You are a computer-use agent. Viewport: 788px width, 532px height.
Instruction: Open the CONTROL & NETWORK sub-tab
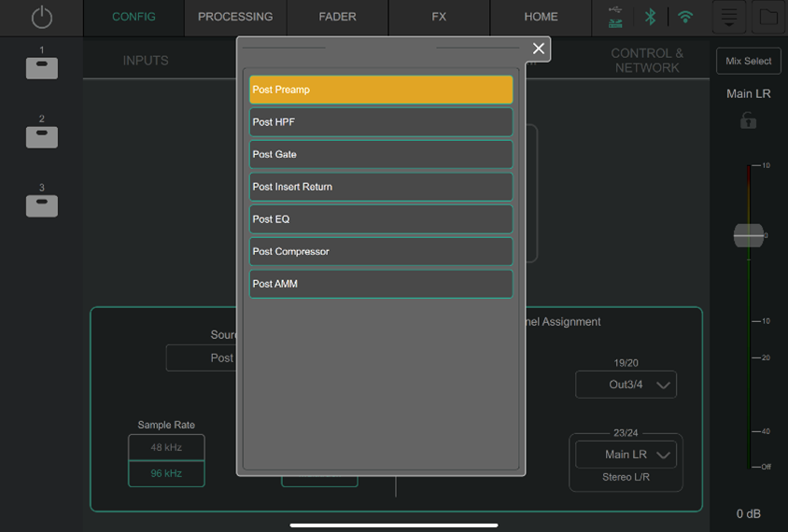click(x=647, y=61)
